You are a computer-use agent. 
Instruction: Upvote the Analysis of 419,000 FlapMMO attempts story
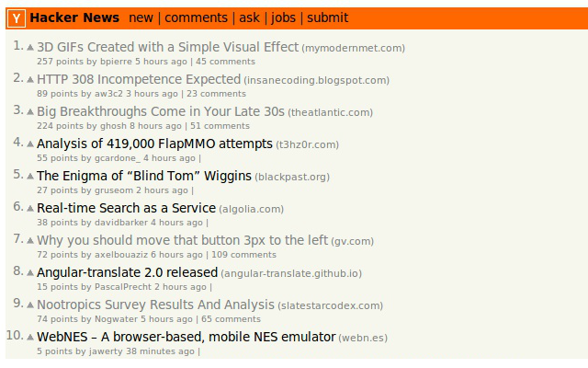pos(30,144)
